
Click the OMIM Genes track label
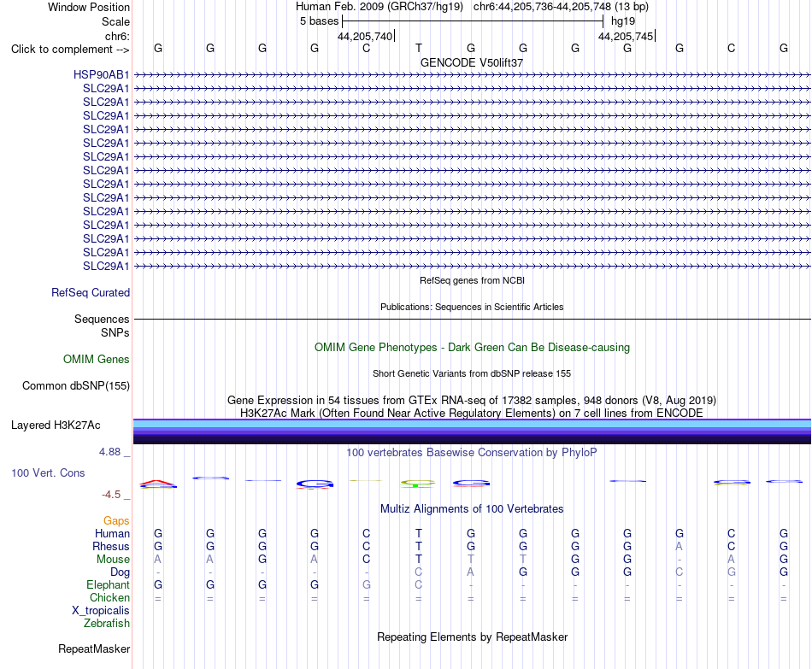pyautogui.click(x=97, y=360)
